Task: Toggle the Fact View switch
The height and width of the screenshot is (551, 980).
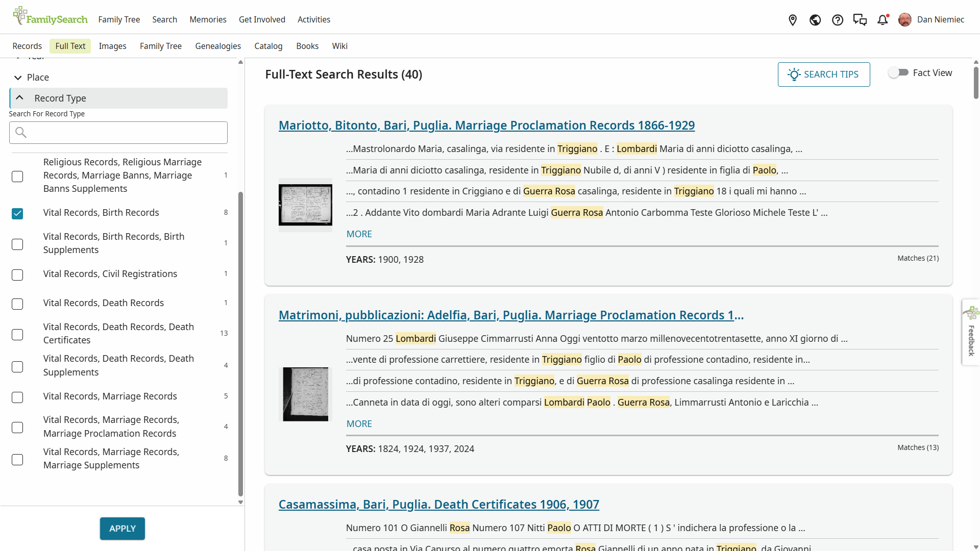Action: tap(898, 73)
